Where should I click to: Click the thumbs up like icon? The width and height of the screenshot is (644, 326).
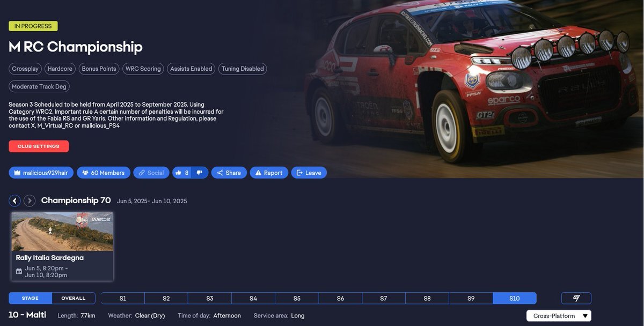178,173
